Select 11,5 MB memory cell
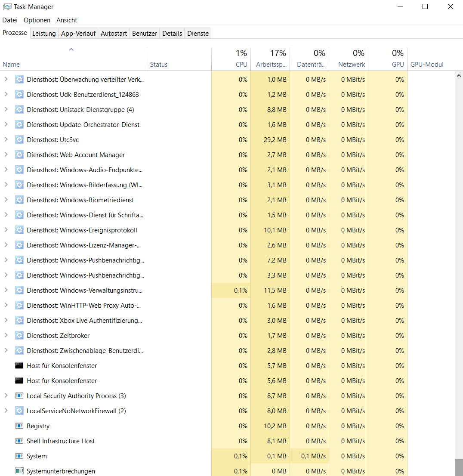Viewport: 463px width, 476px height. (270, 290)
